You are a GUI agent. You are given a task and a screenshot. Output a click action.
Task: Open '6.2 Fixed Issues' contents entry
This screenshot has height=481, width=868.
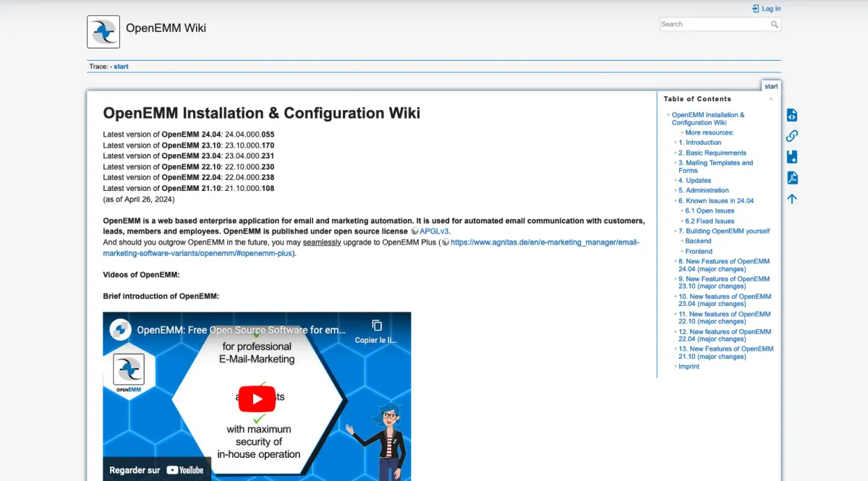710,221
